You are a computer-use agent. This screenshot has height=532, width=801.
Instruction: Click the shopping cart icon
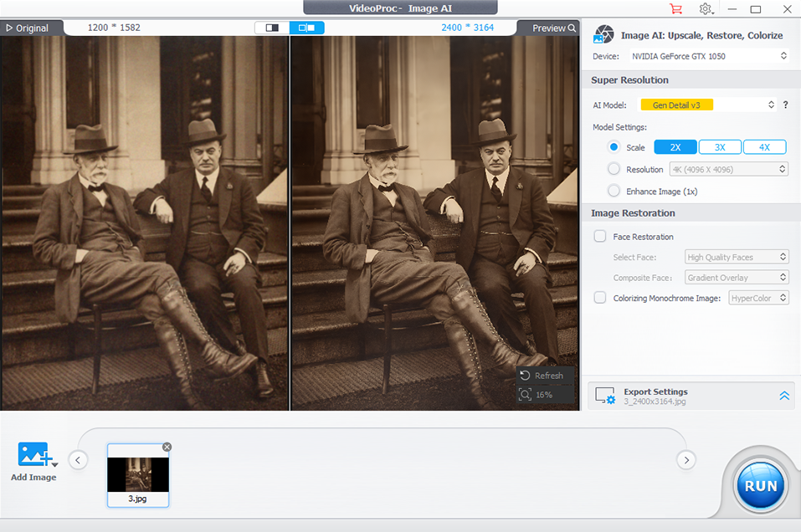point(675,9)
